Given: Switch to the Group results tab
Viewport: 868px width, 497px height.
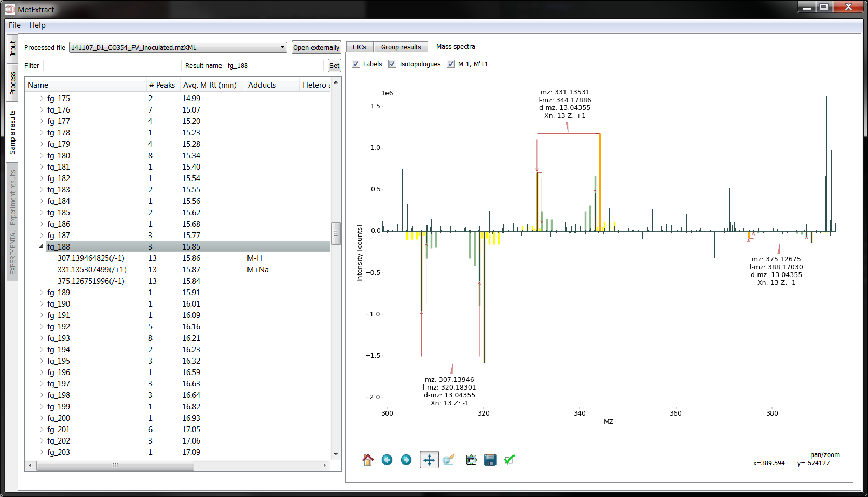Looking at the screenshot, I should 401,47.
